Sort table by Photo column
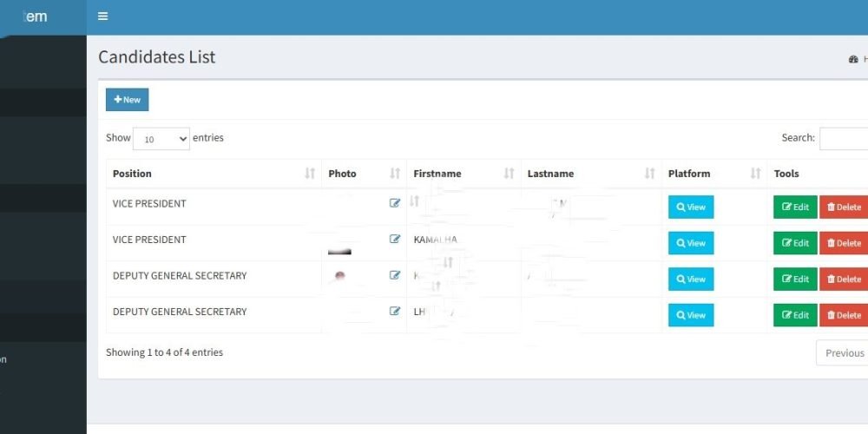This screenshot has width=868, height=434. click(363, 174)
